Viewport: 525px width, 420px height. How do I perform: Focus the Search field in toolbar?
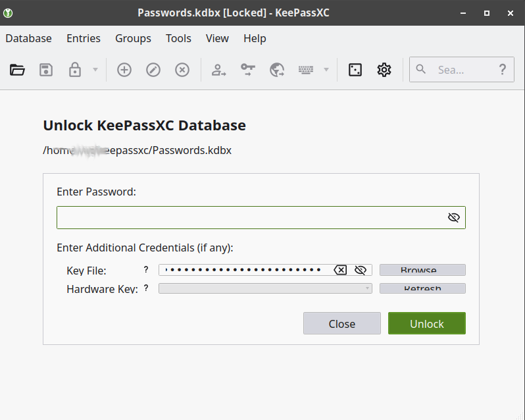(462, 70)
